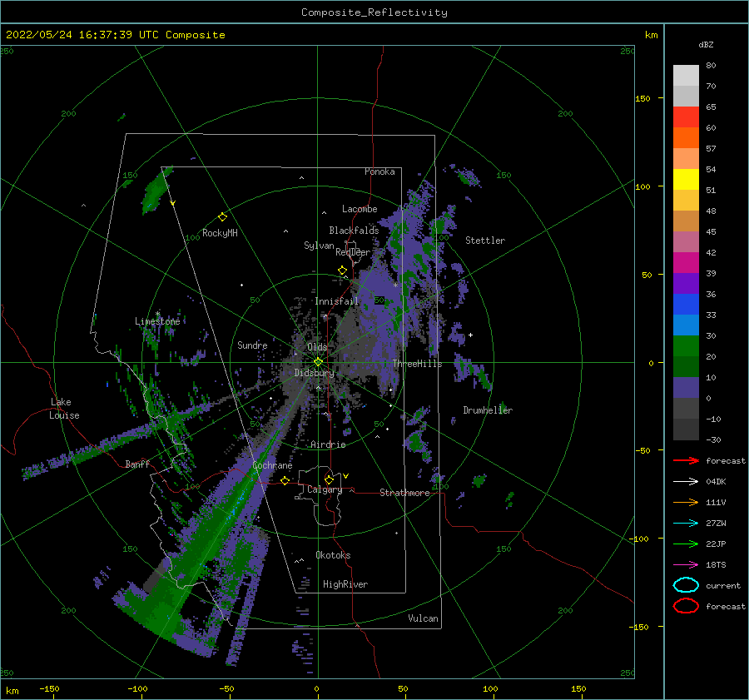The height and width of the screenshot is (700, 749).
Task: Click the Banff town label
Action: click(137, 464)
